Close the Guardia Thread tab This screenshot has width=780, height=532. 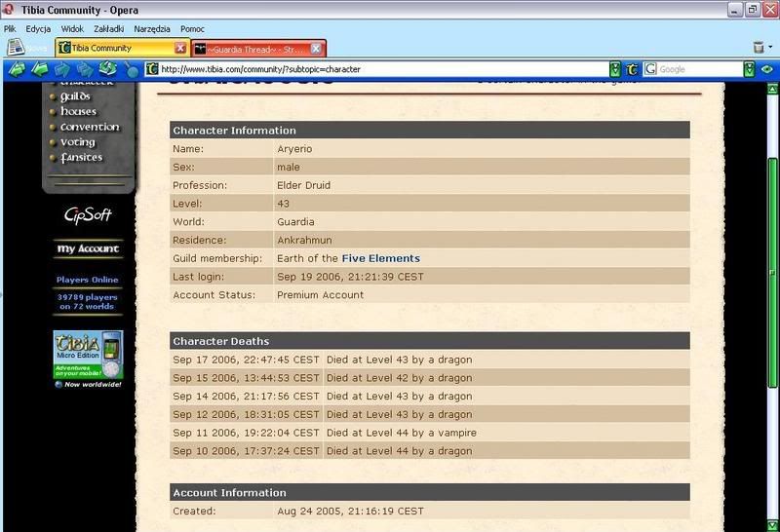tap(316, 48)
